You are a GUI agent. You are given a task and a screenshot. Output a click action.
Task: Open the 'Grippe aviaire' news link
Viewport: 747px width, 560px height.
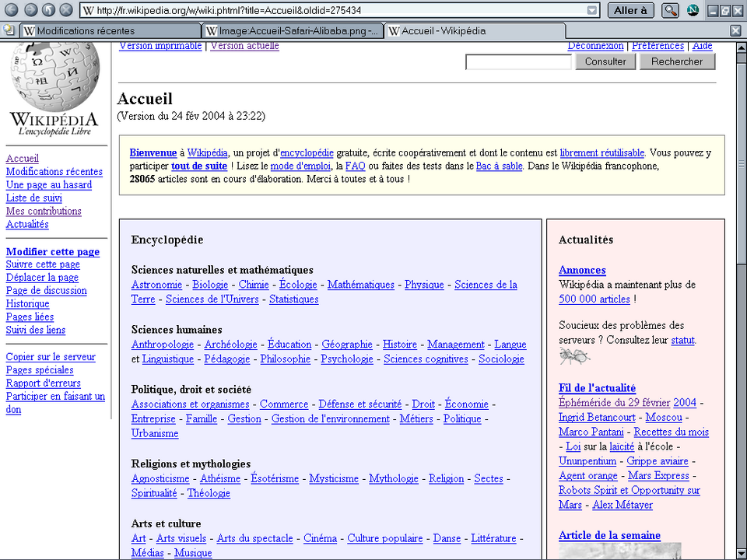(x=657, y=461)
